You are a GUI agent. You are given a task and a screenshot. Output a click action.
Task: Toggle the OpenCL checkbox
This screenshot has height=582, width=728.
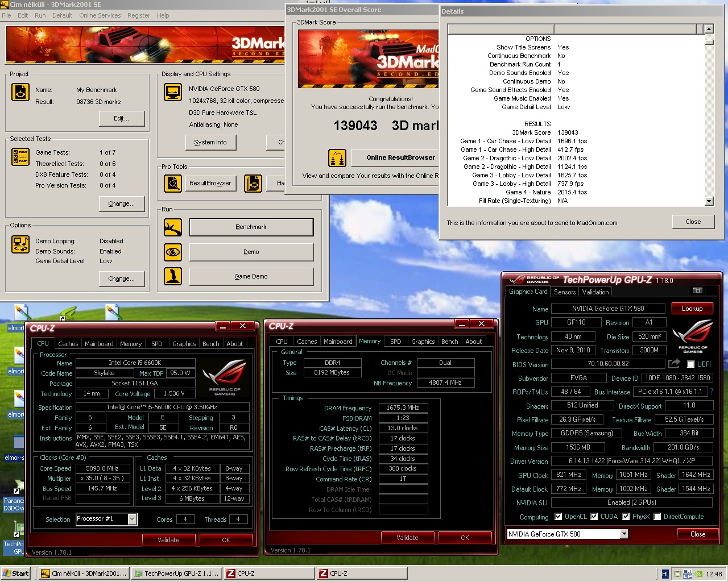point(559,517)
